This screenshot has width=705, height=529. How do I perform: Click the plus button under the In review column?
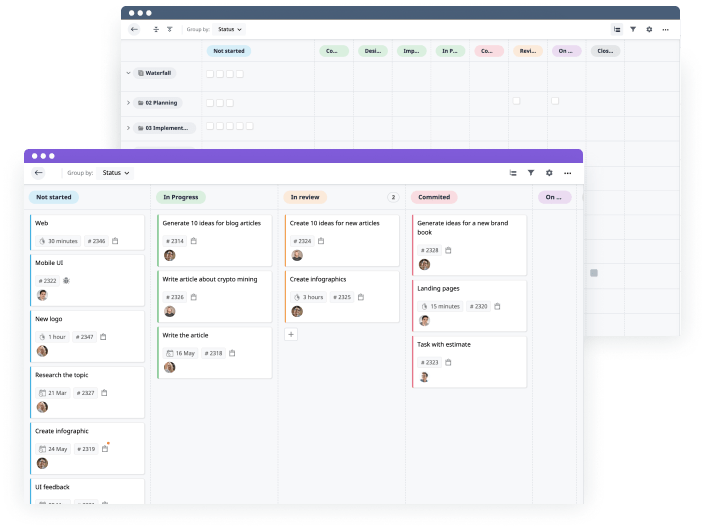tap(291, 334)
